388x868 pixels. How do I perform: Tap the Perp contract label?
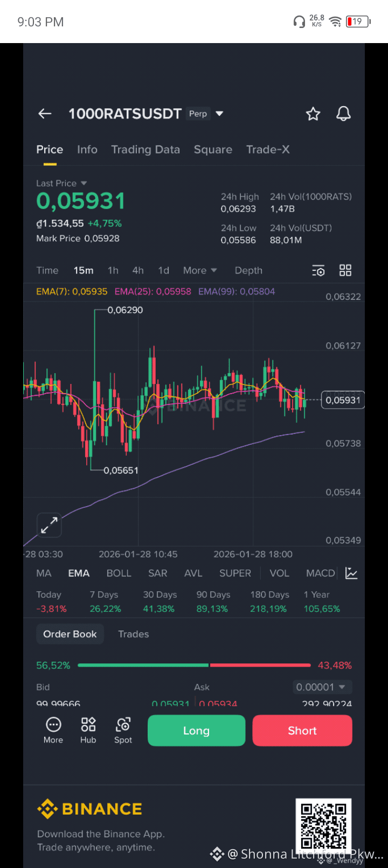tap(198, 114)
